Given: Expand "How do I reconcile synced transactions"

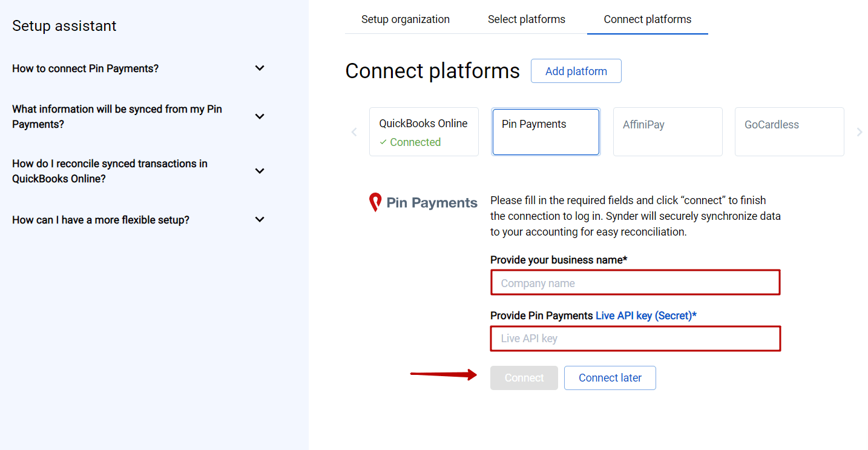Looking at the screenshot, I should [x=259, y=171].
